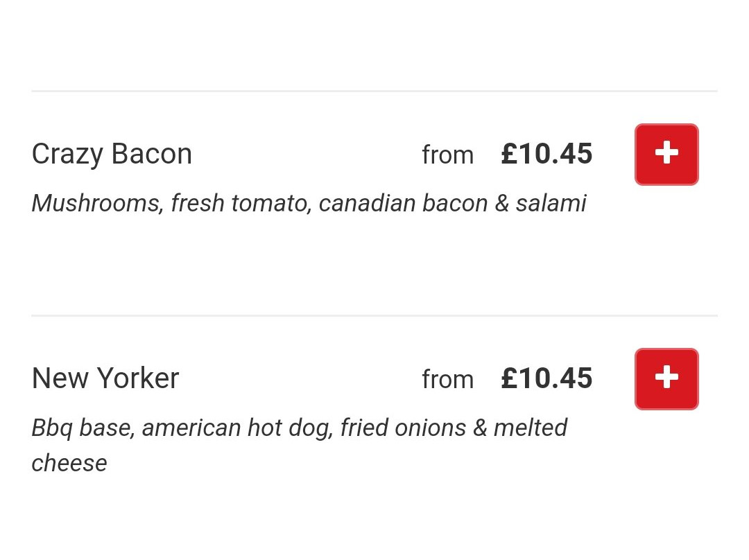Screen dimensions: 749x560
Task: Click the word 'salami' in Crazy Bacon description
Action: (x=551, y=203)
